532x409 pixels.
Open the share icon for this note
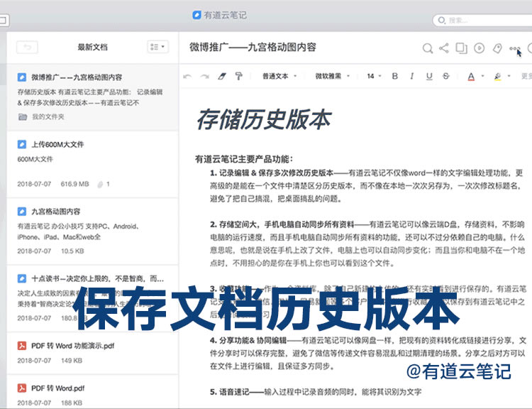pos(444,48)
